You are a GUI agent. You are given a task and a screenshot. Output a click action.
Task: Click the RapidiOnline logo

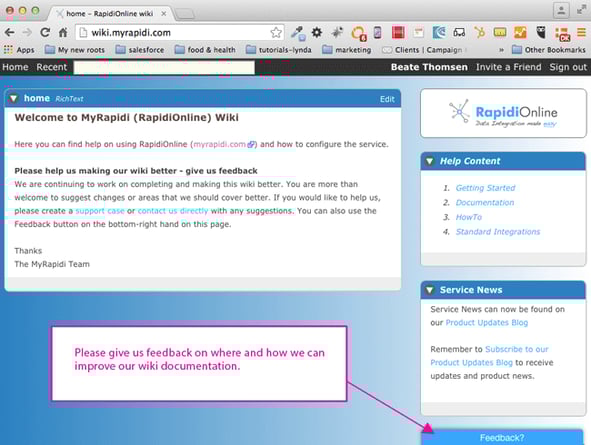[x=503, y=113]
